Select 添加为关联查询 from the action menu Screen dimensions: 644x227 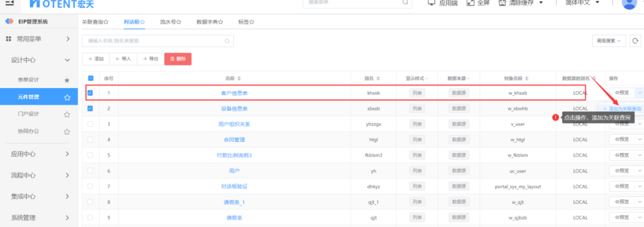pos(622,109)
